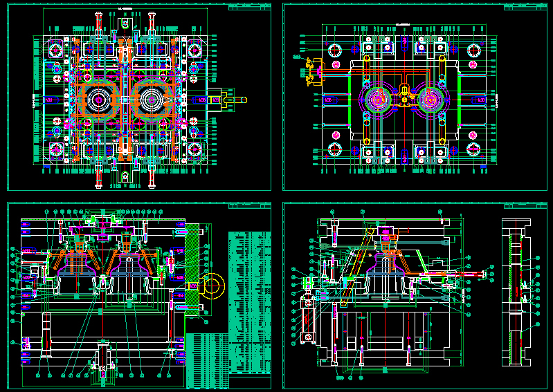The width and height of the screenshot is (553, 392).
Task: Click the right circular cavity in top-right sheet
Action: (430, 100)
